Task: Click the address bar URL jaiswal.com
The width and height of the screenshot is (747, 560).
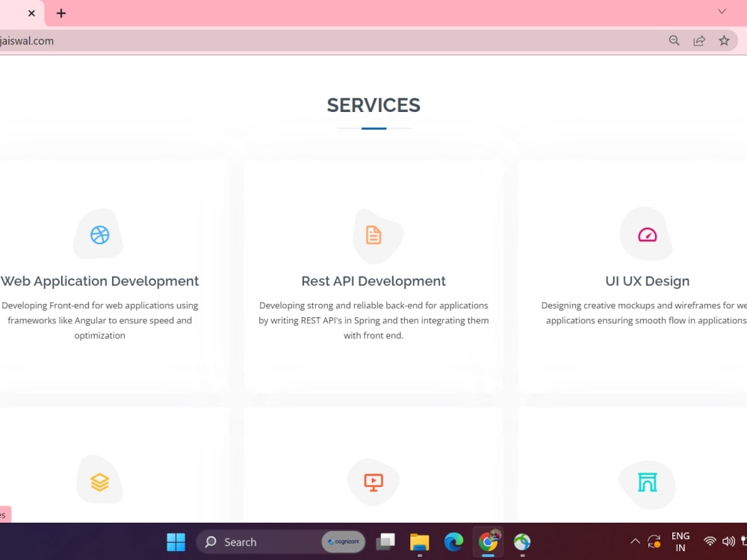Action: [x=27, y=41]
